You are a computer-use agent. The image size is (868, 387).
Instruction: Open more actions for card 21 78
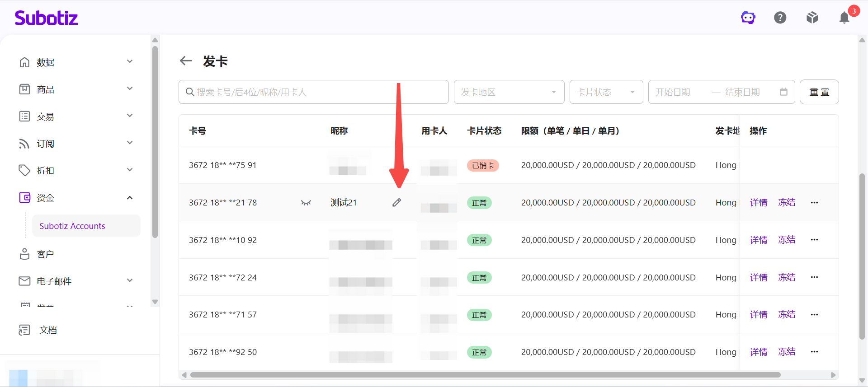814,203
